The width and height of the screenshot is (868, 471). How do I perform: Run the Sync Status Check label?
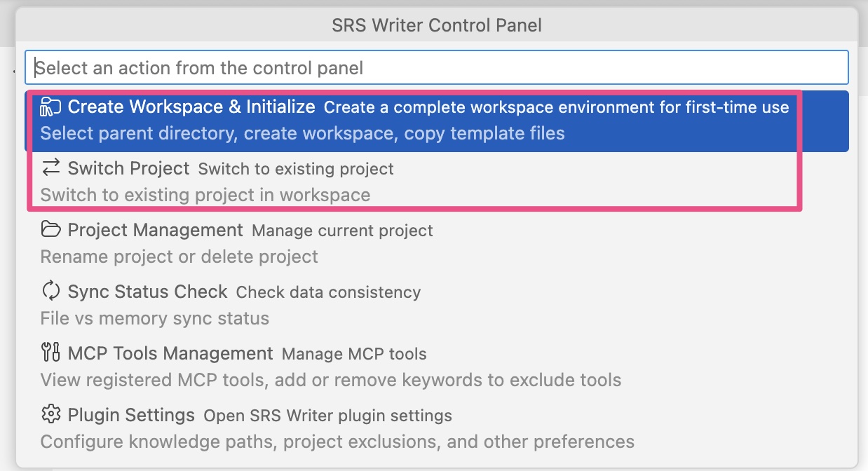coord(147,292)
